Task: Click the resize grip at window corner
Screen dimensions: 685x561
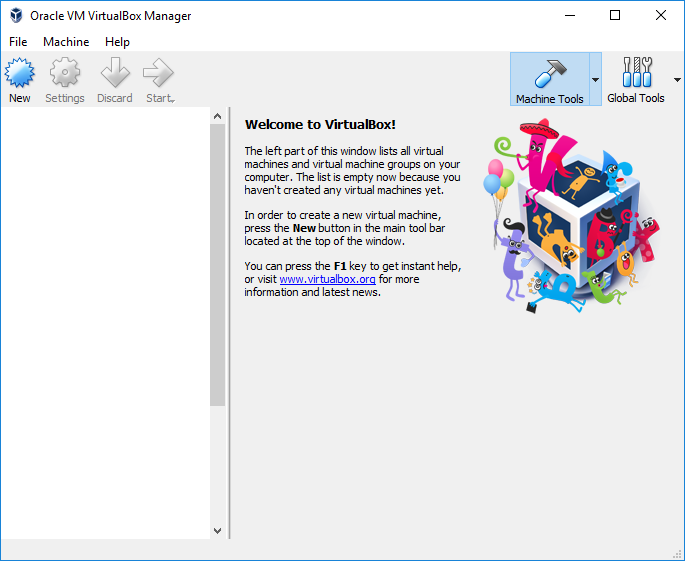Action: 678,554
